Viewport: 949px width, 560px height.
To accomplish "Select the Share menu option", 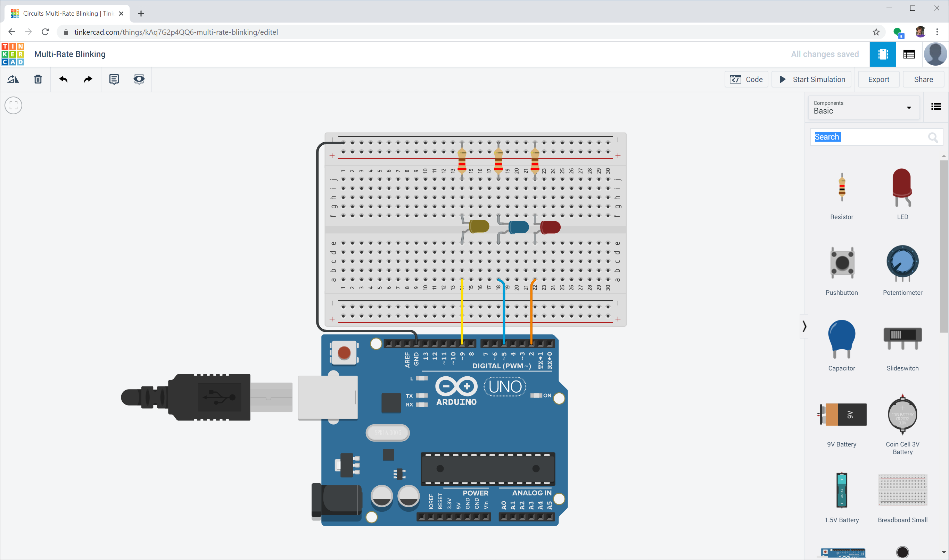I will tap(924, 79).
